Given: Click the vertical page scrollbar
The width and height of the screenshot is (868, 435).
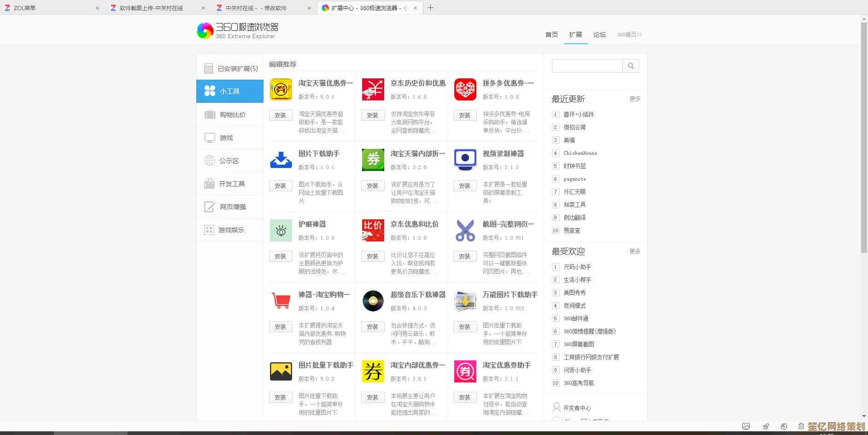Looking at the screenshot, I should pos(864,138).
